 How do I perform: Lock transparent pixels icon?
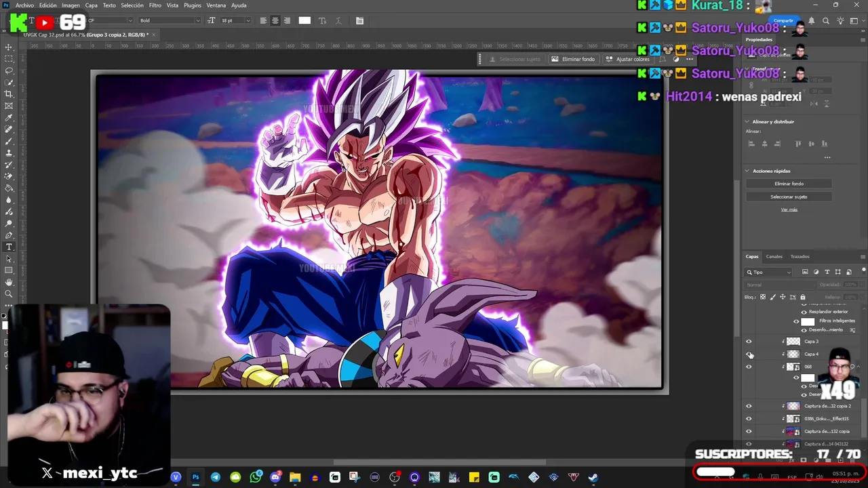pos(763,297)
